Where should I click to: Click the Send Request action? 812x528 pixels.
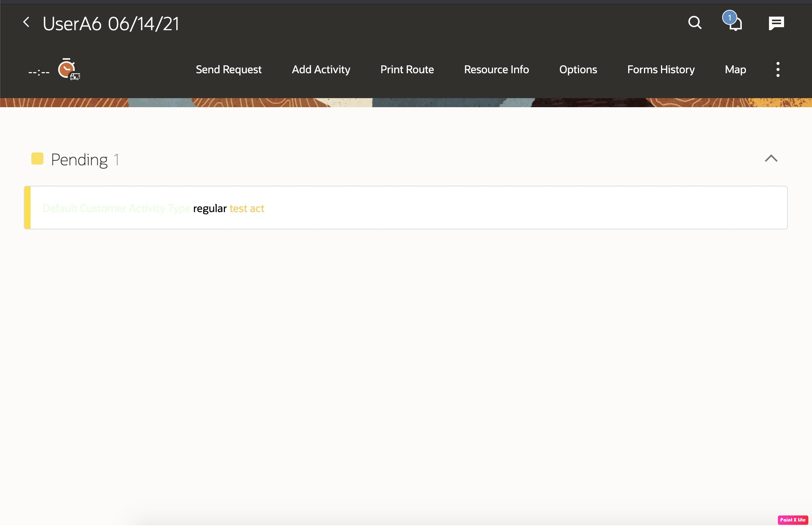[x=228, y=69]
